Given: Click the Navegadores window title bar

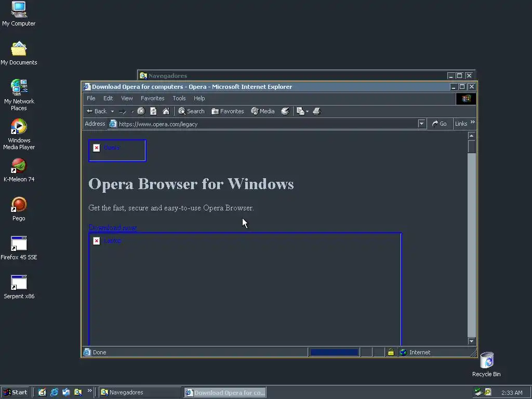Looking at the screenshot, I should pyautogui.click(x=292, y=76).
